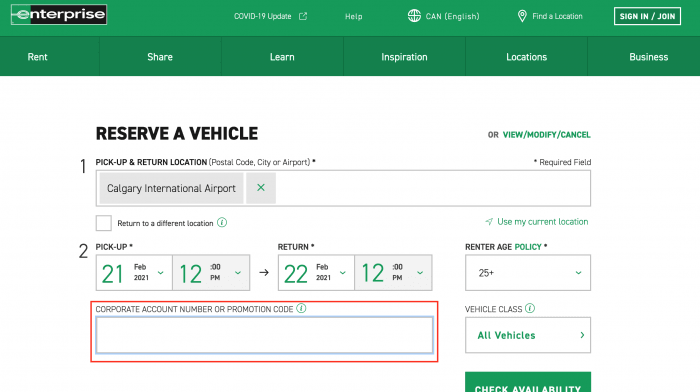Open the COVID-19 Update link
The width and height of the screenshot is (700, 392).
262,17
